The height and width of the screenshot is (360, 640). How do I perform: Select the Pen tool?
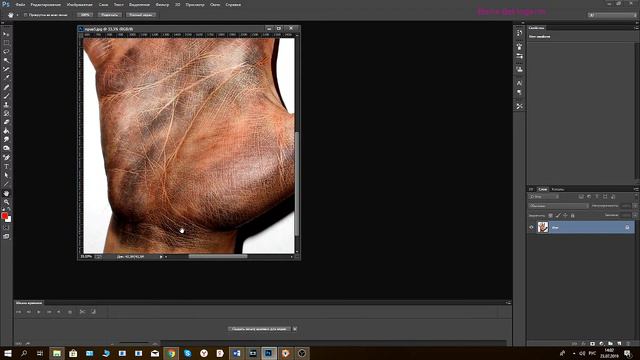(6, 158)
